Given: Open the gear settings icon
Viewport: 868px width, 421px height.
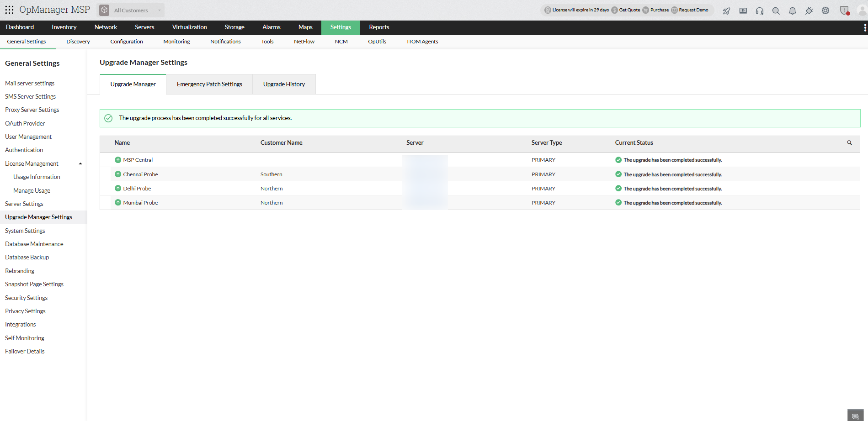Looking at the screenshot, I should 825,11.
